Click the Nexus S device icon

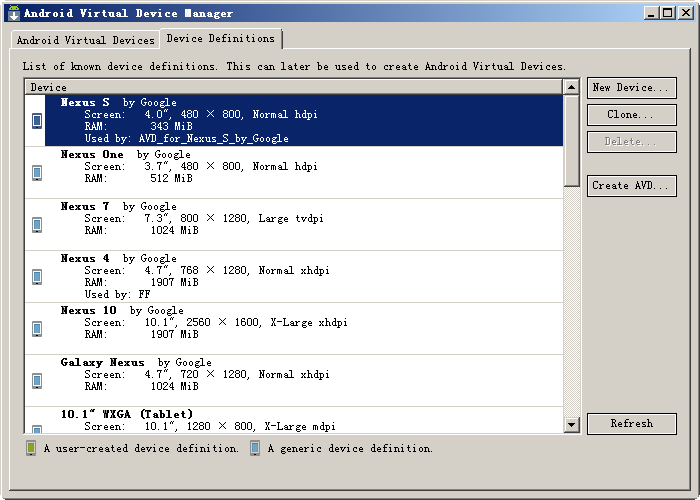(x=37, y=121)
